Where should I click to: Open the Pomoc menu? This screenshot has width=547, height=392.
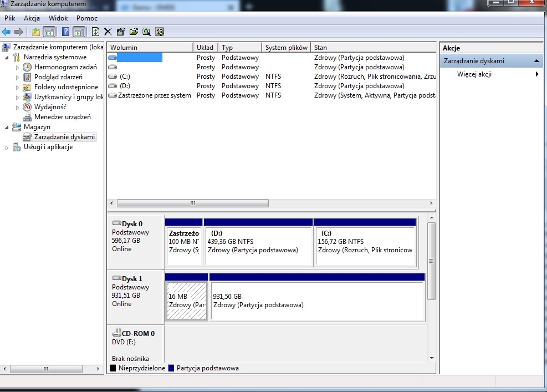click(x=87, y=18)
